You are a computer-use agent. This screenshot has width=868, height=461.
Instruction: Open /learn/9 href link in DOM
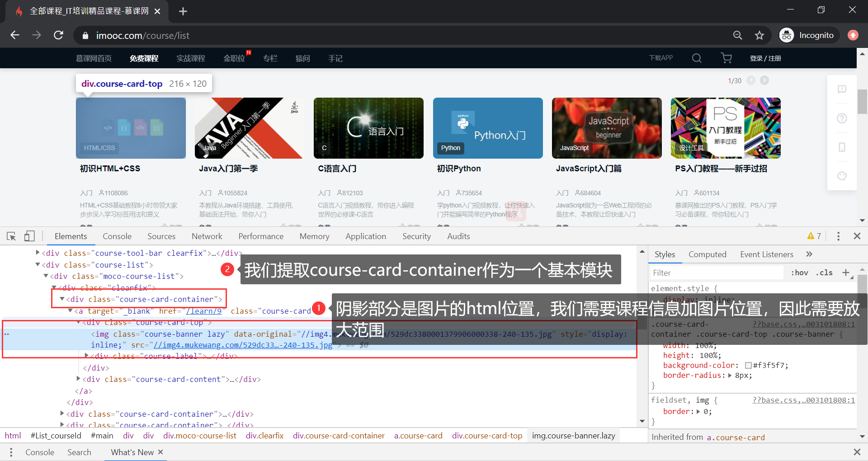[203, 311]
